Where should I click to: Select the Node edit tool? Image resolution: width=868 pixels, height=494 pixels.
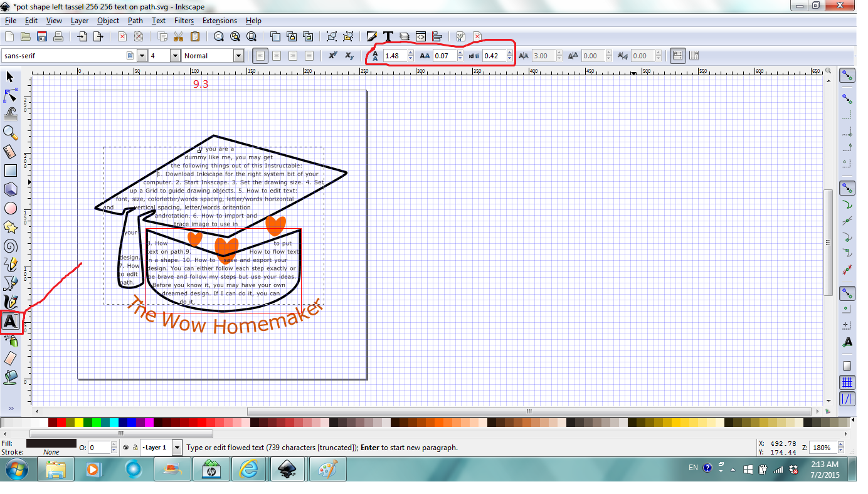point(10,95)
